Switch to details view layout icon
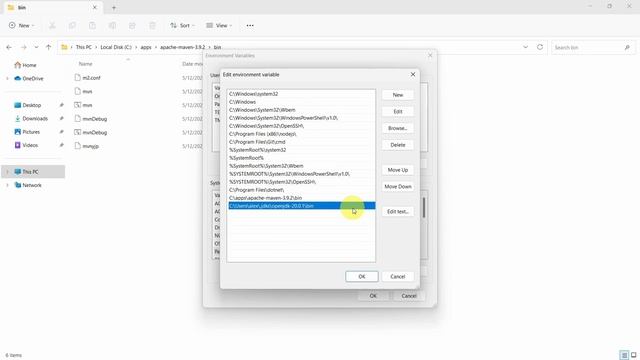 [x=624, y=355]
